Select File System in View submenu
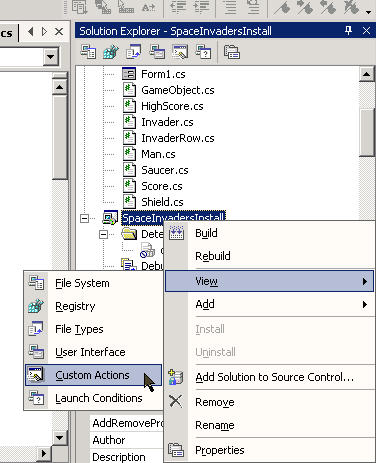The image size is (376, 463). click(x=93, y=283)
